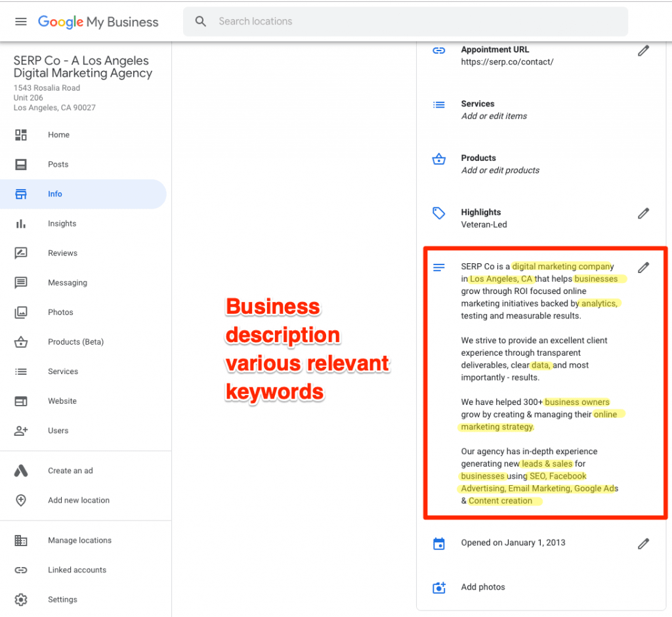The height and width of the screenshot is (617, 672).
Task: Click the Google My Business logo
Action: click(98, 22)
